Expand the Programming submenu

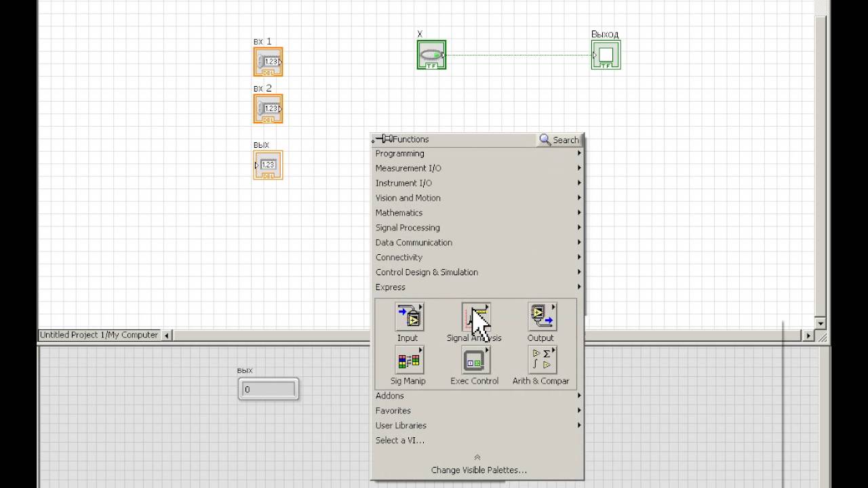478,153
